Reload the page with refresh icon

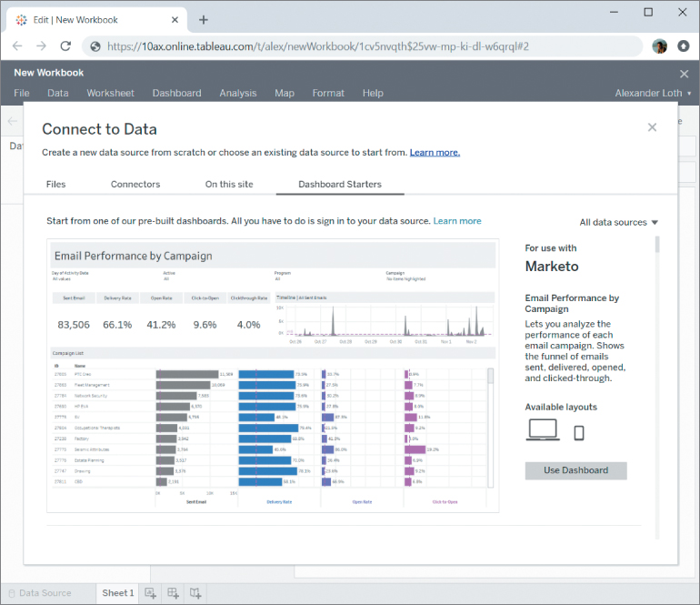[x=65, y=46]
